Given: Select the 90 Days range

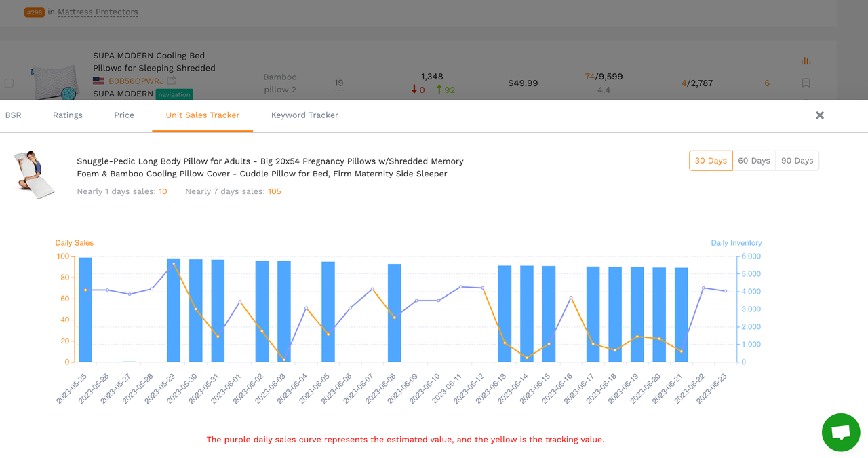Looking at the screenshot, I should click(x=797, y=161).
